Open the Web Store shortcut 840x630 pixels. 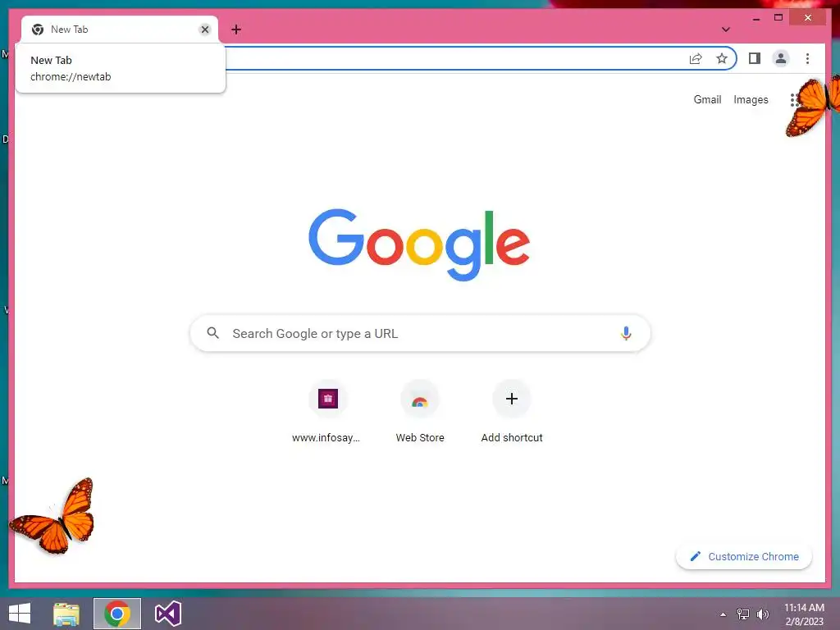pos(419,412)
